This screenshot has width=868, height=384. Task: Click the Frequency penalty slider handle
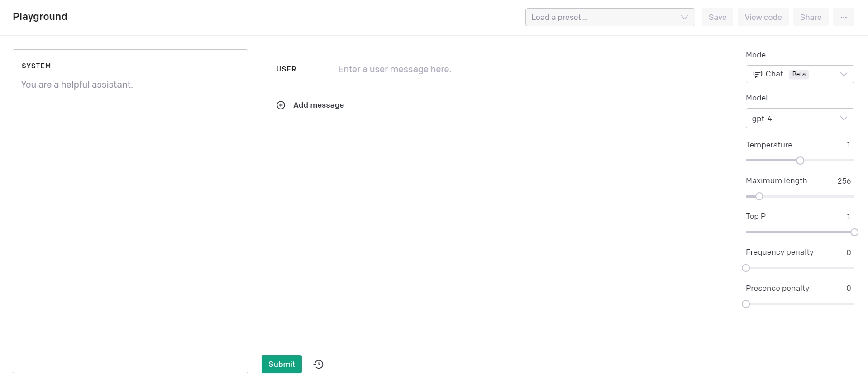[x=746, y=268]
